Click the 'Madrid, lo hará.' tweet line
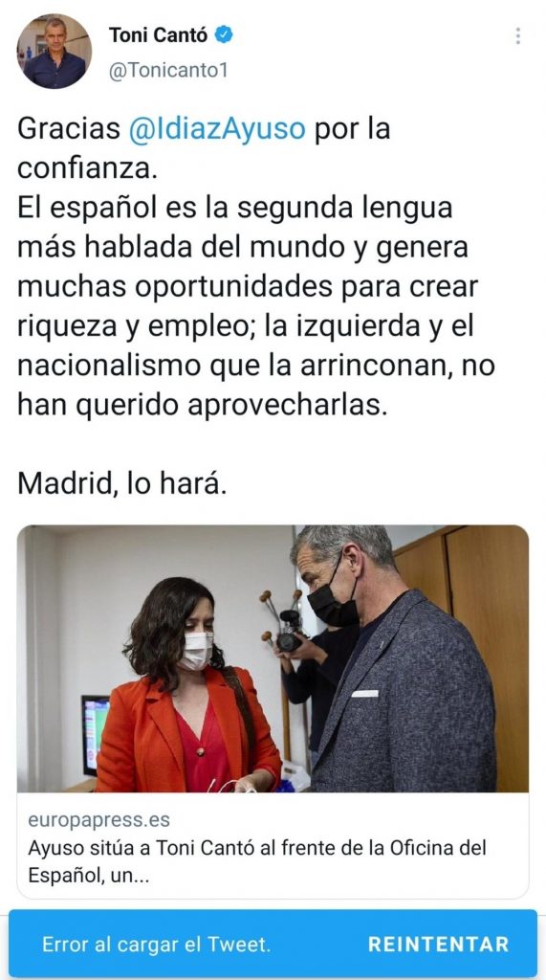 tap(121, 484)
